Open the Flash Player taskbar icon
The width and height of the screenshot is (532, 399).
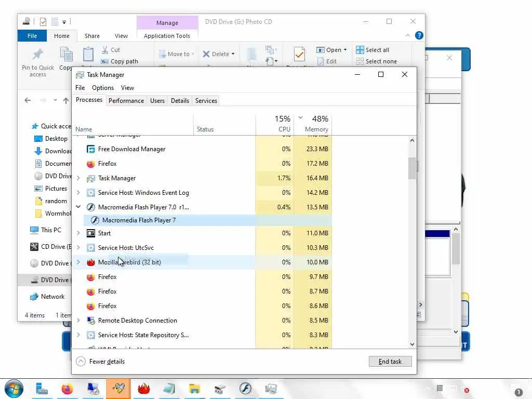click(245, 389)
